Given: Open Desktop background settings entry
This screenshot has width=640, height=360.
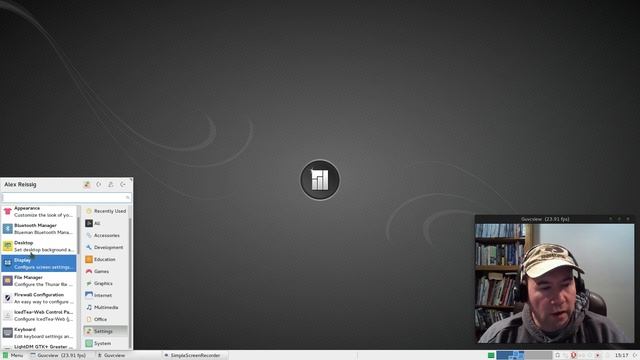Looking at the screenshot, I should 39,246.
